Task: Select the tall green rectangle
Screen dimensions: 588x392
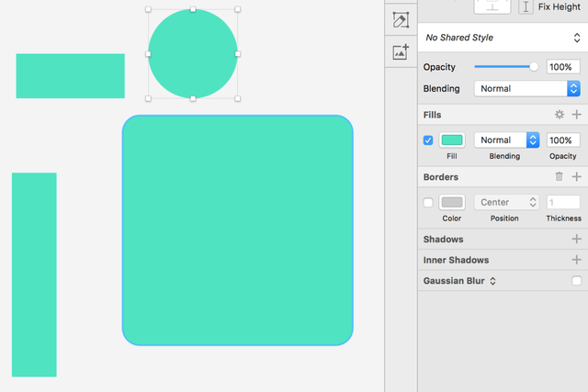Action: pyautogui.click(x=34, y=274)
